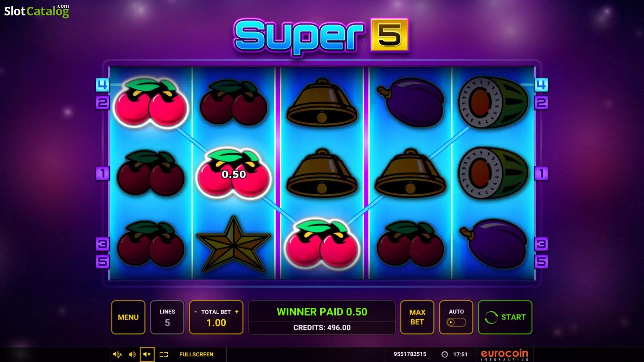This screenshot has width=644, height=362.
Task: Decrease total bet with minus
Action: point(196,312)
